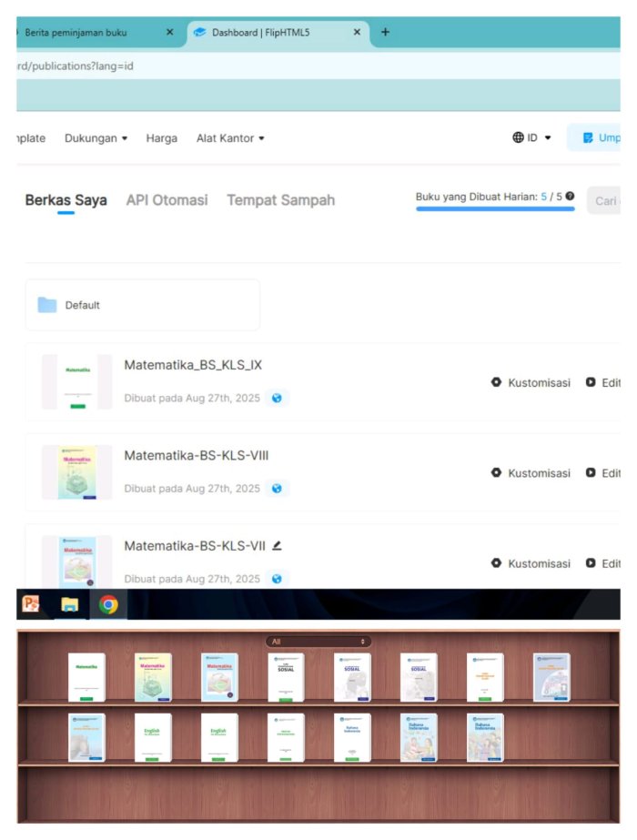The height and width of the screenshot is (840, 637).
Task: Click the 'Buku yang Dibuat Harian' label
Action: click(x=476, y=197)
